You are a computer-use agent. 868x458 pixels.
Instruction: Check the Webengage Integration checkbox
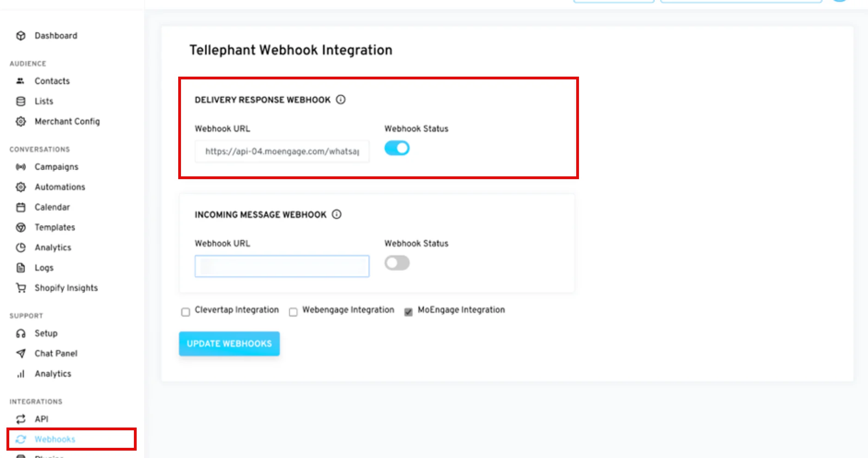pos(293,312)
